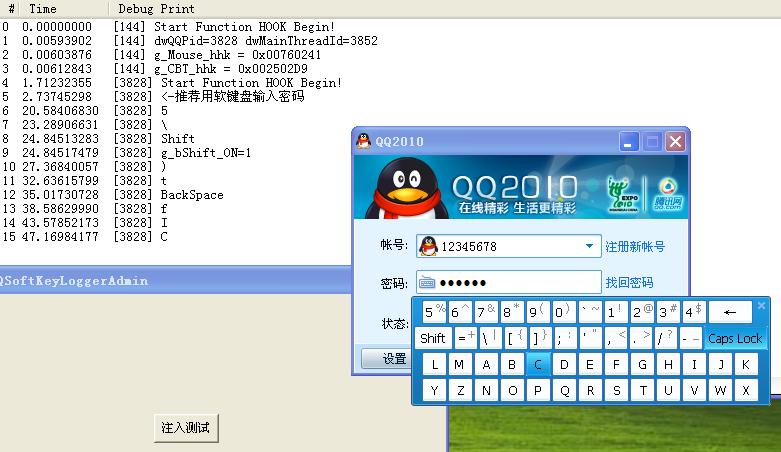781x452 pixels.
Task: Click the soft keyboard icon in password field
Action: [426, 283]
